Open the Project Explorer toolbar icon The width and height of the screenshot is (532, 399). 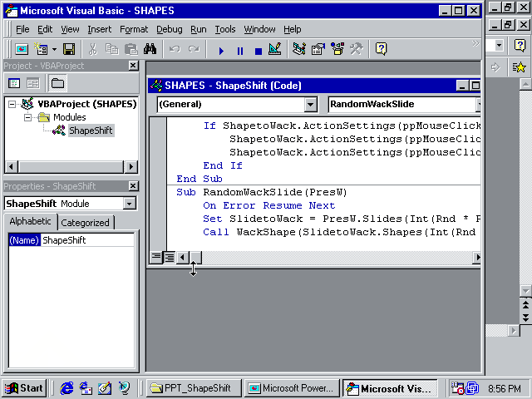pyautogui.click(x=299, y=49)
